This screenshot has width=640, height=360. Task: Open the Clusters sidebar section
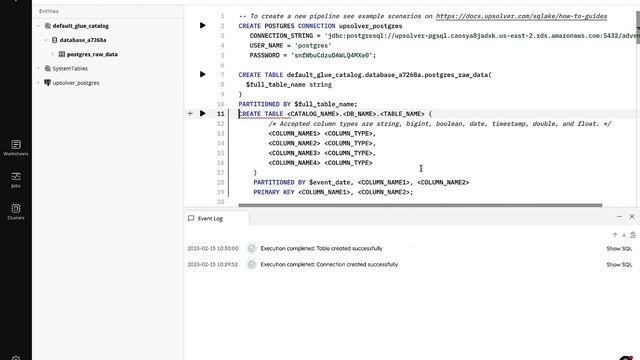click(x=16, y=212)
